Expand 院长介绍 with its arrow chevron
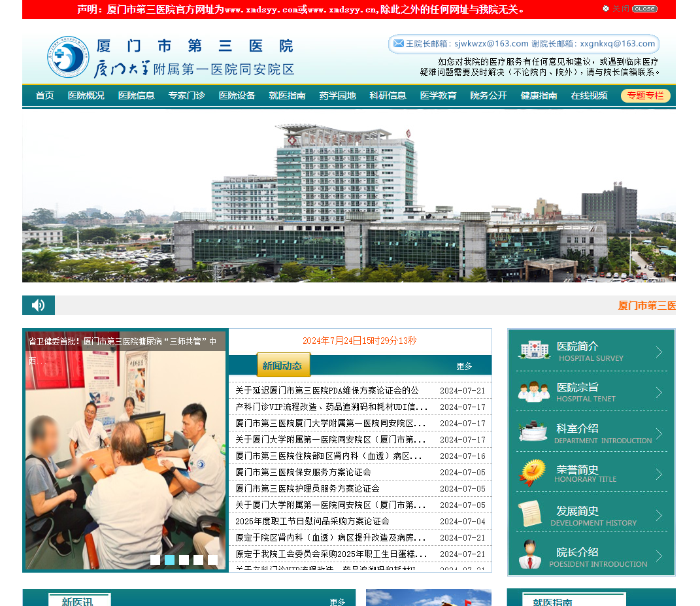 click(x=659, y=556)
